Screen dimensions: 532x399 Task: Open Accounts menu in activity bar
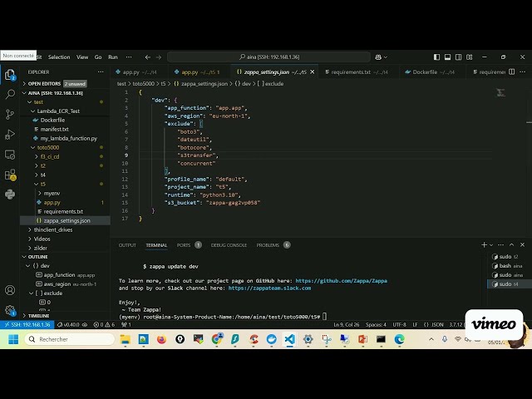10,290
